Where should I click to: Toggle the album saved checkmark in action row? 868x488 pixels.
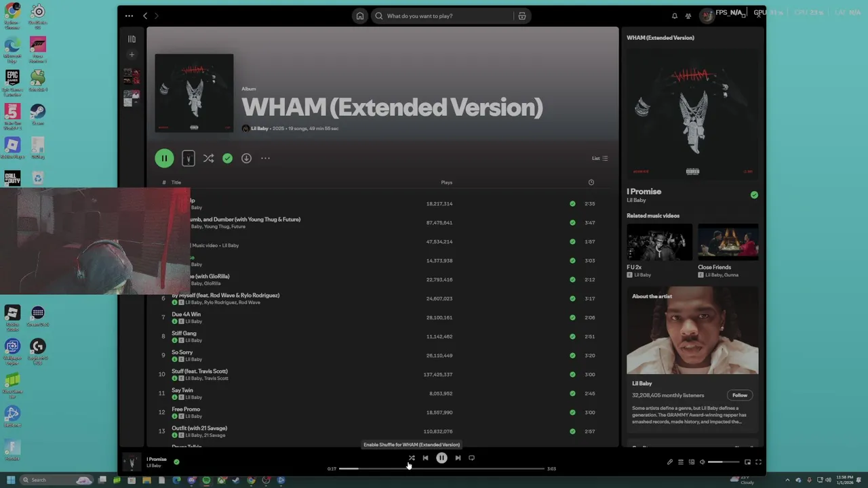227,158
